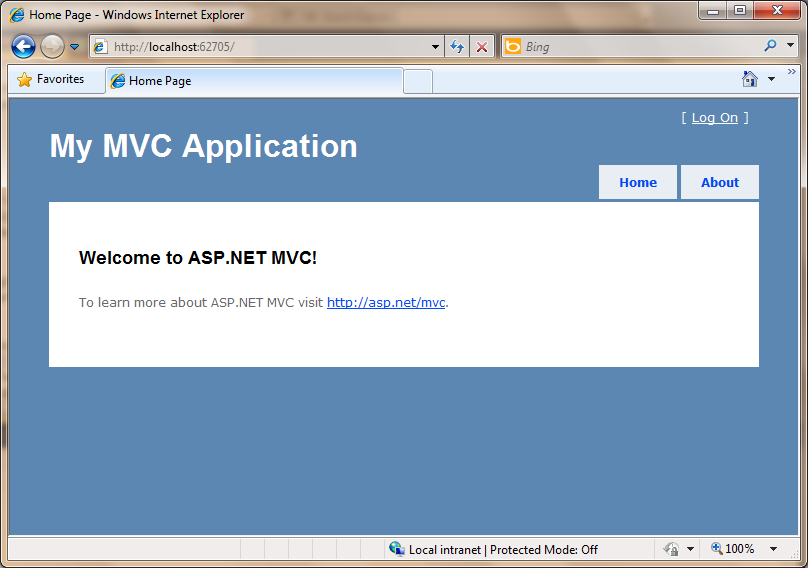Viewport: 808px width, 568px height.
Task: Open the search provider options dropdown
Action: click(x=790, y=45)
